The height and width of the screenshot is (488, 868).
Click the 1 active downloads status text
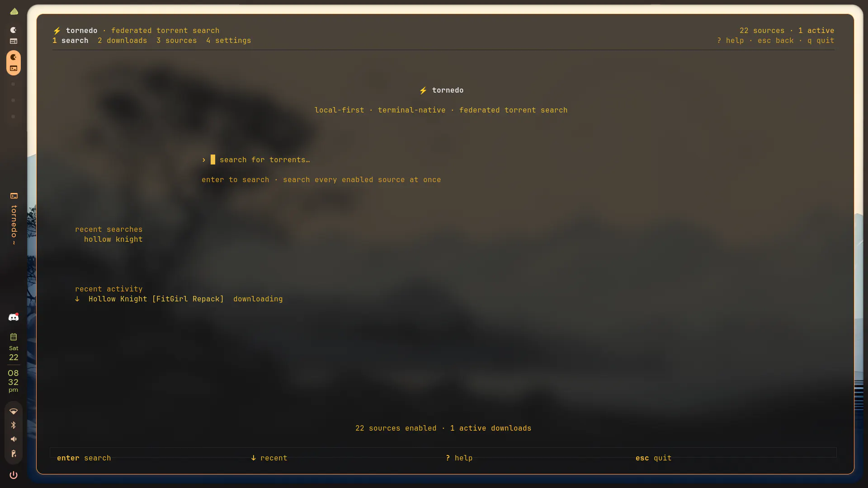point(491,428)
